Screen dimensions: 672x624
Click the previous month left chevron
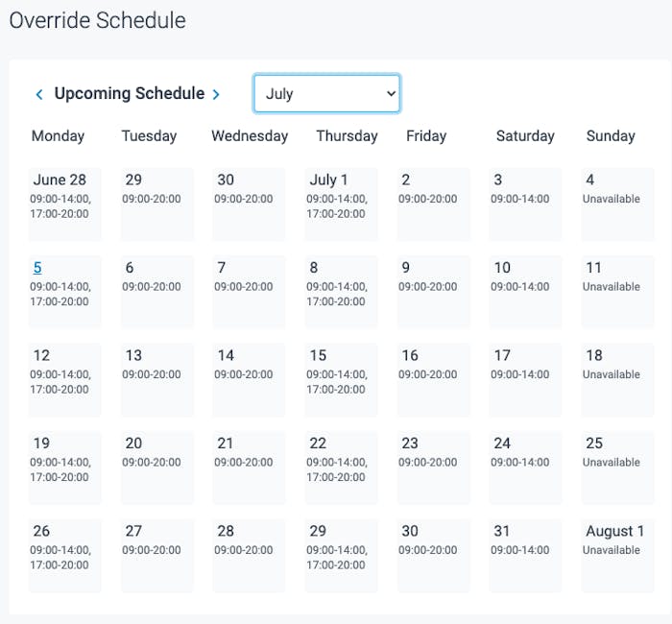point(39,94)
